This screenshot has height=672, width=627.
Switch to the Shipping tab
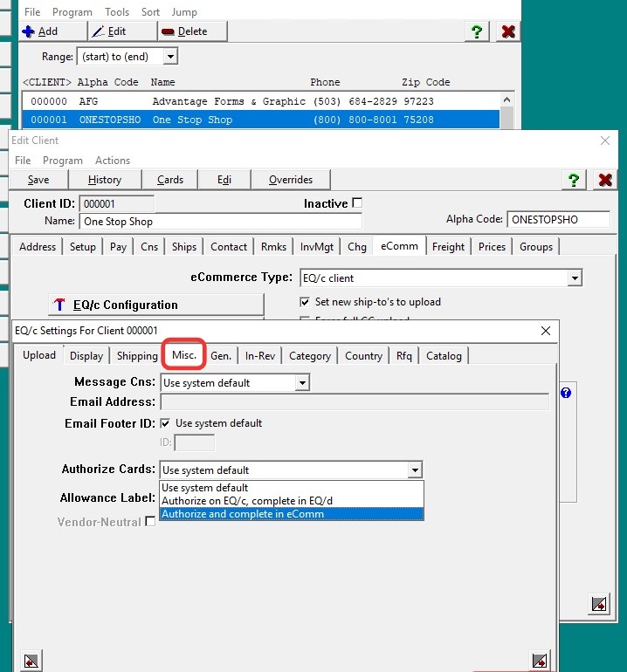tap(137, 356)
